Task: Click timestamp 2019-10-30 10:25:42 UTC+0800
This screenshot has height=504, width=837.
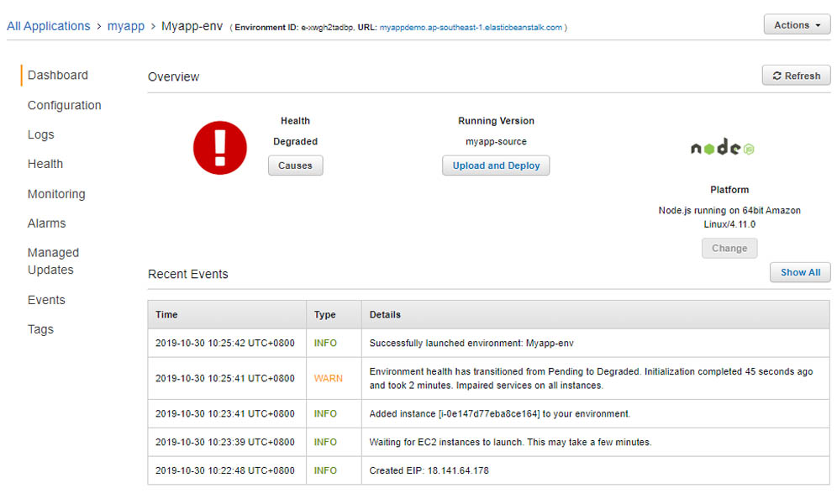Action: (224, 343)
